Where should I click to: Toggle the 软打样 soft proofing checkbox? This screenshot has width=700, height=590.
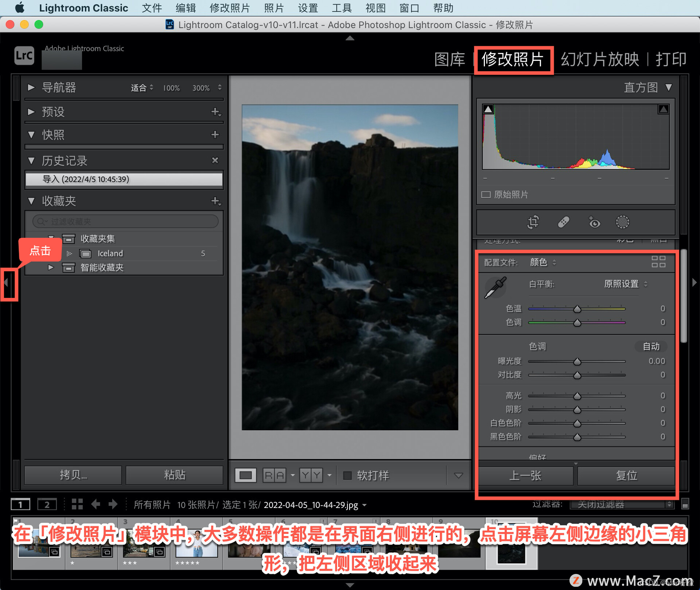[x=347, y=475]
